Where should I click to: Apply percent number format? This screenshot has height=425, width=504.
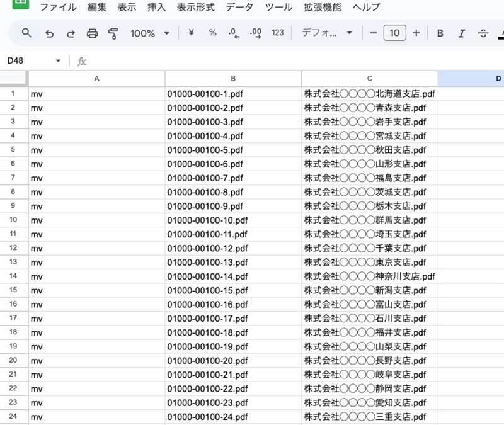pyautogui.click(x=212, y=33)
